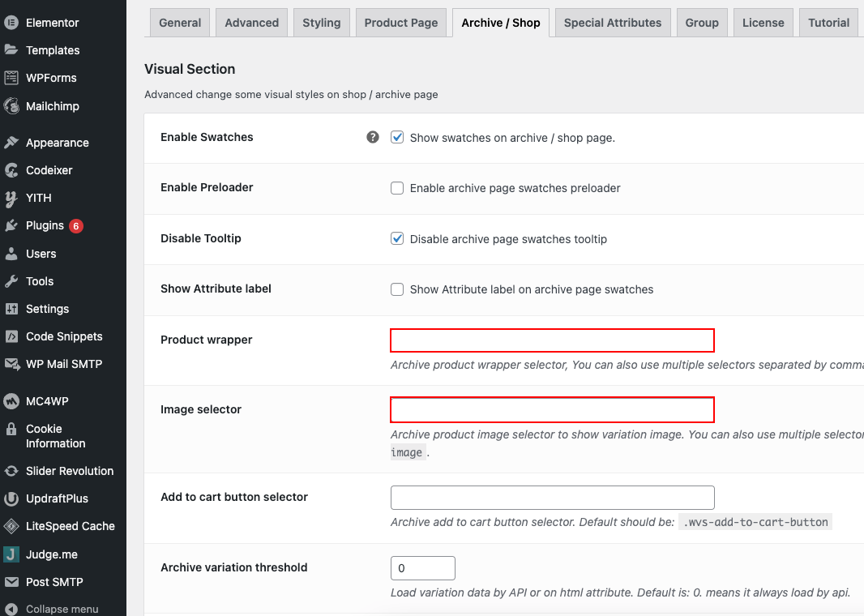
Task: Check Show Attribute label on archive swatches
Action: click(396, 289)
